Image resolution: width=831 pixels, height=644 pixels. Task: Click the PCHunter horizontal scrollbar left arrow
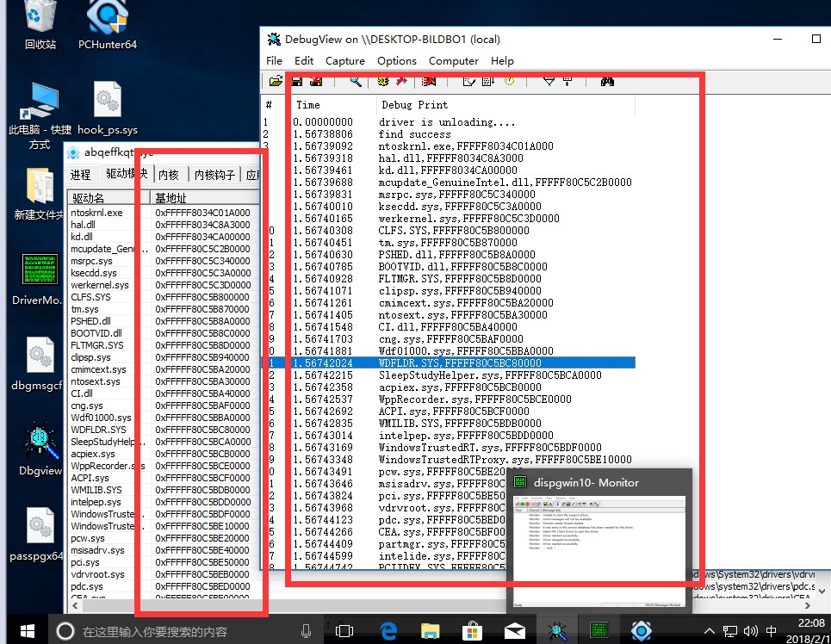[75, 604]
